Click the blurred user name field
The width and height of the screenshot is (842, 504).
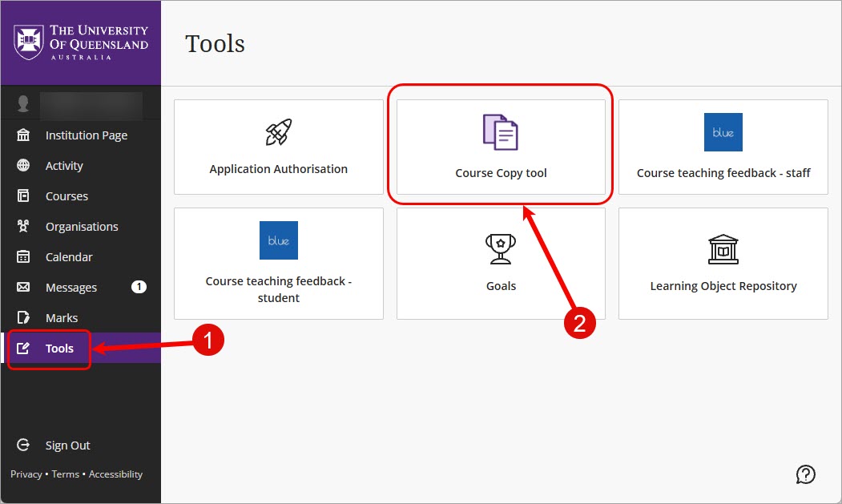[x=91, y=104]
